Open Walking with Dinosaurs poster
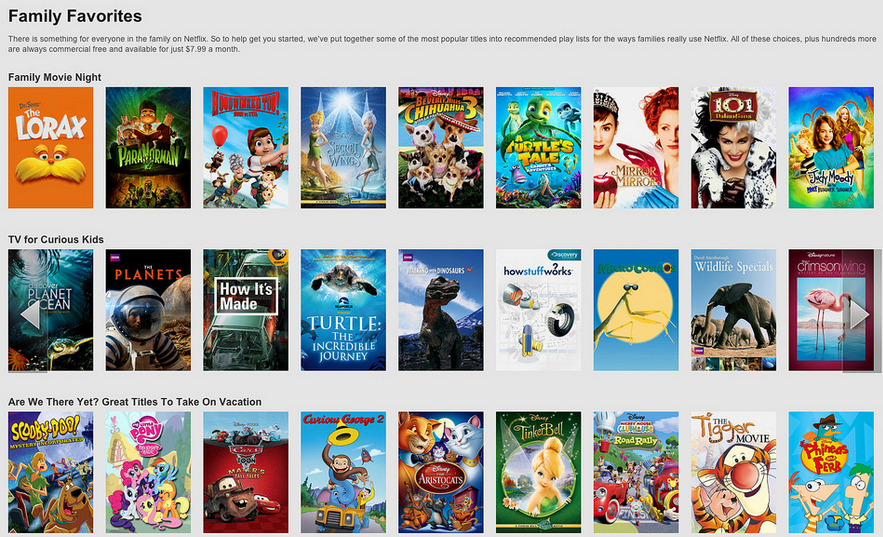The height and width of the screenshot is (537, 883). (x=441, y=310)
